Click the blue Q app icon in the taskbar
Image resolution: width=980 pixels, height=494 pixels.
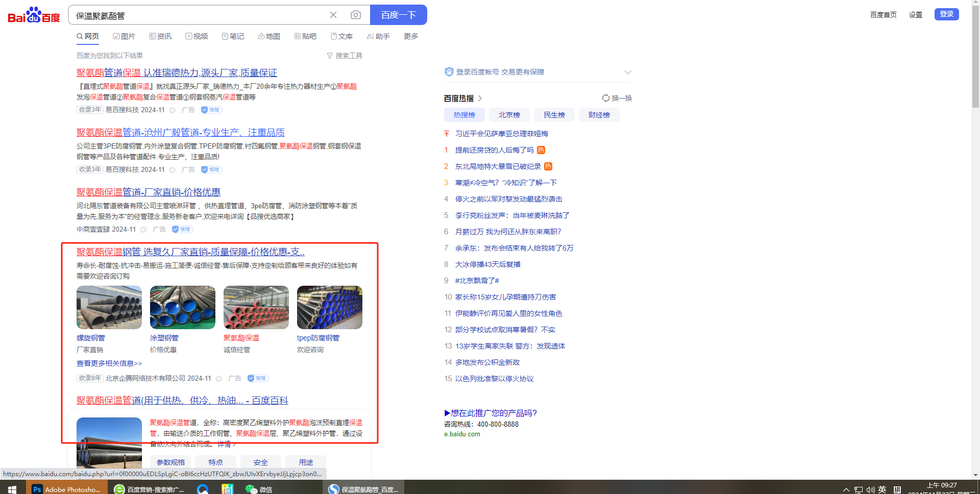[x=203, y=489]
